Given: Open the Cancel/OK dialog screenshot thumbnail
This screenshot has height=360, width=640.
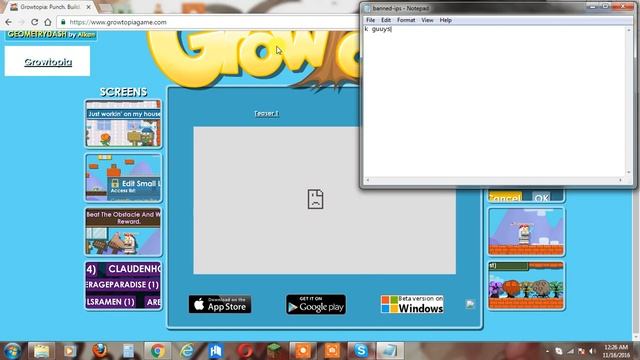Looking at the screenshot, I should [x=526, y=197].
